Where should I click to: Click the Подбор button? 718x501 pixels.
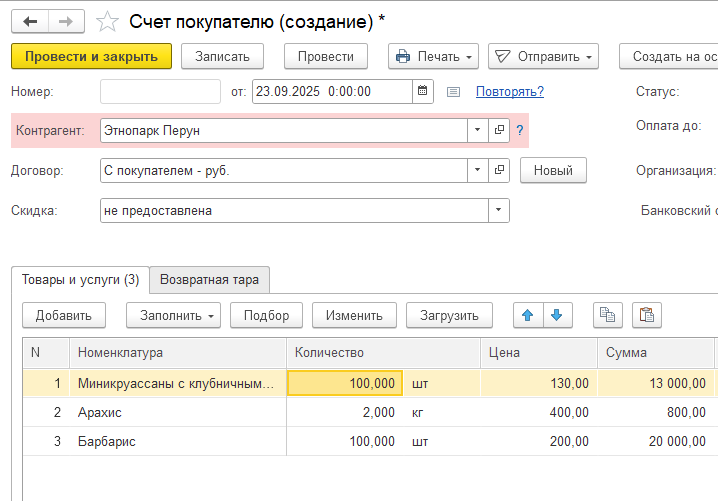(267, 315)
